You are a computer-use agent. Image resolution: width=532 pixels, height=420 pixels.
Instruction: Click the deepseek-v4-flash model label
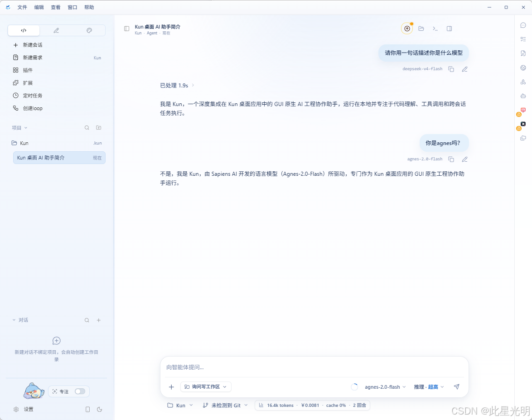[x=422, y=69]
